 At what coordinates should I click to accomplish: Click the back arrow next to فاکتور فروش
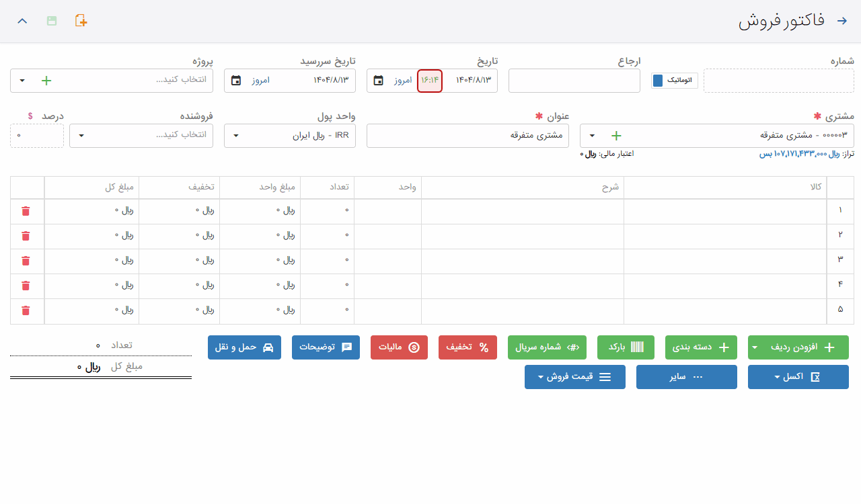(x=841, y=21)
